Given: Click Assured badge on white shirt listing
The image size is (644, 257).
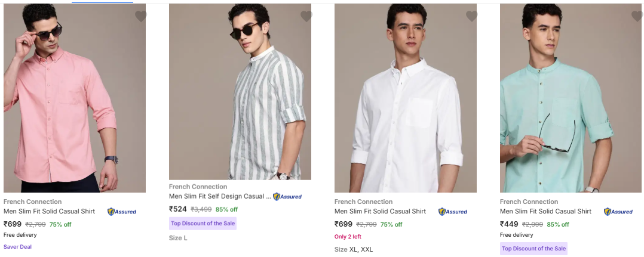Looking at the screenshot, I should click(x=453, y=212).
